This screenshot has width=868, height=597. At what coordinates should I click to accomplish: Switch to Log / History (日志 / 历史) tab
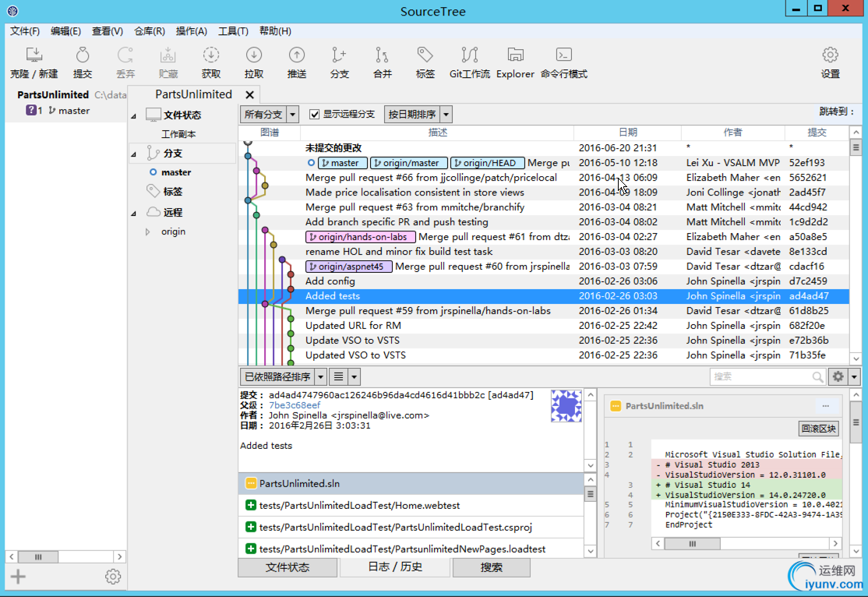click(x=395, y=567)
